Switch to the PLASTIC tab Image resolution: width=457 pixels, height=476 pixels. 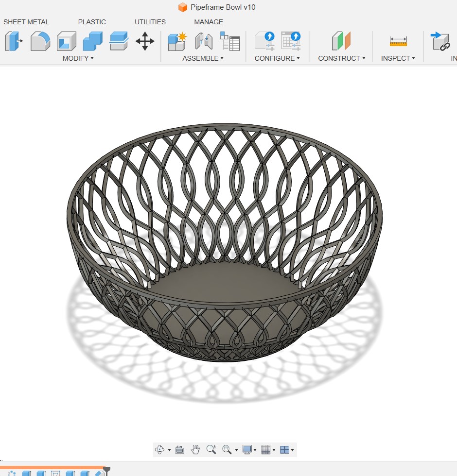pyautogui.click(x=92, y=22)
